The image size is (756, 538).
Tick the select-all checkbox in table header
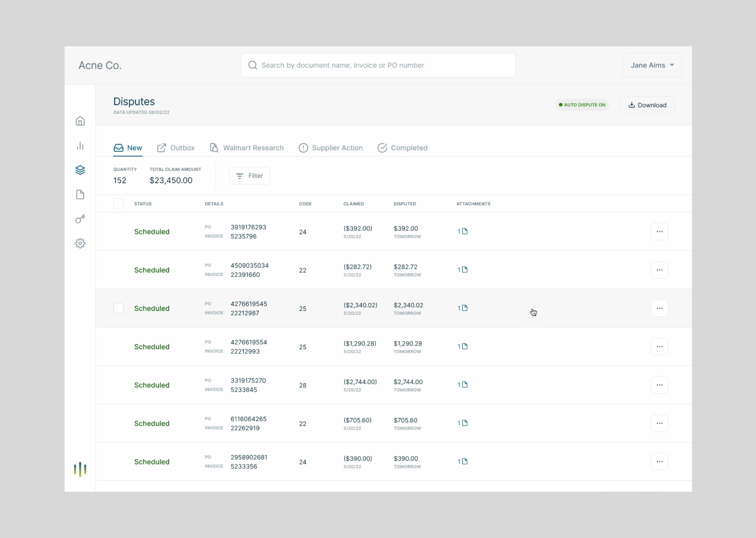point(118,203)
